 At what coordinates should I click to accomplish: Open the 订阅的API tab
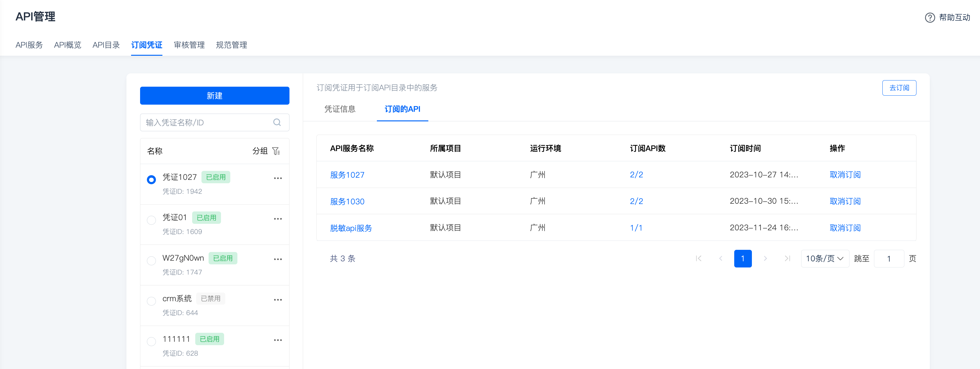pos(403,109)
